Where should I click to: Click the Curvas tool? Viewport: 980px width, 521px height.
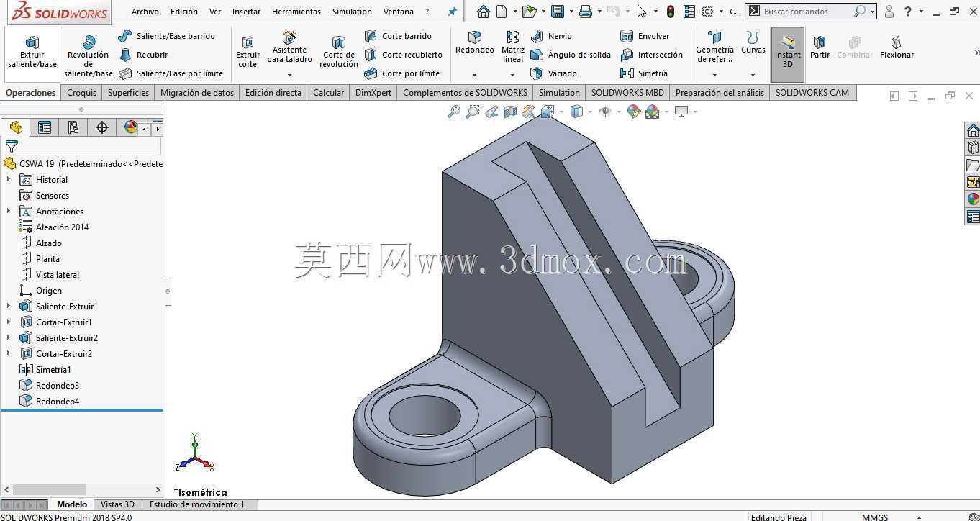(x=753, y=43)
